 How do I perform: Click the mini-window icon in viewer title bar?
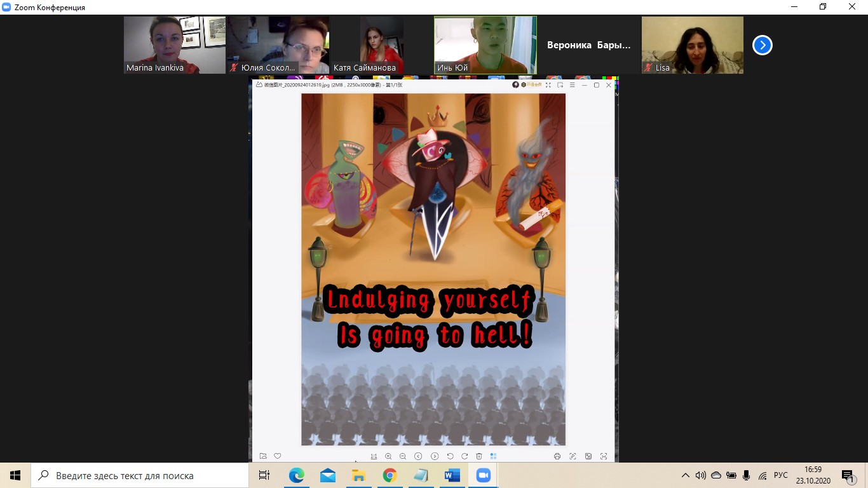[560, 85]
